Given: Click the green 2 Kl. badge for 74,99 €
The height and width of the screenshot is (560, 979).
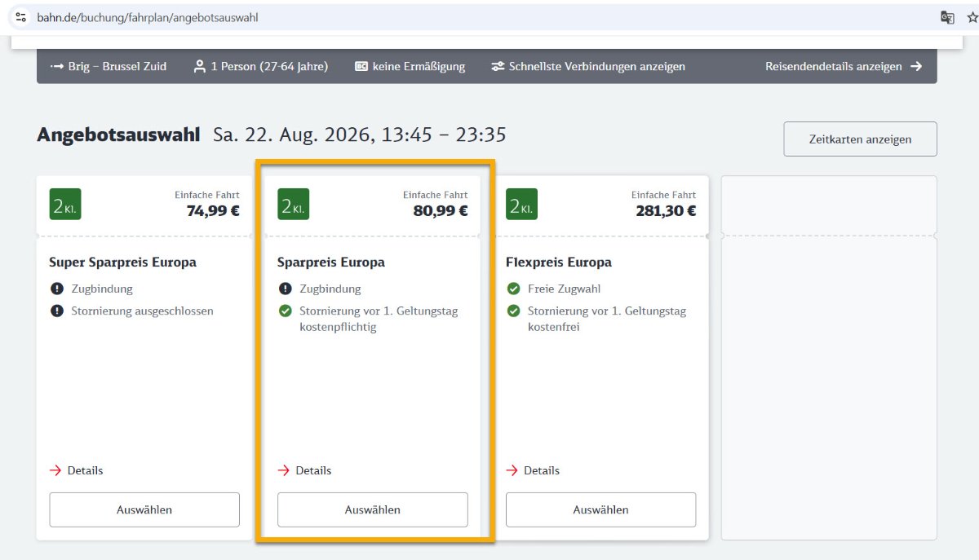Looking at the screenshot, I should pos(65,205).
